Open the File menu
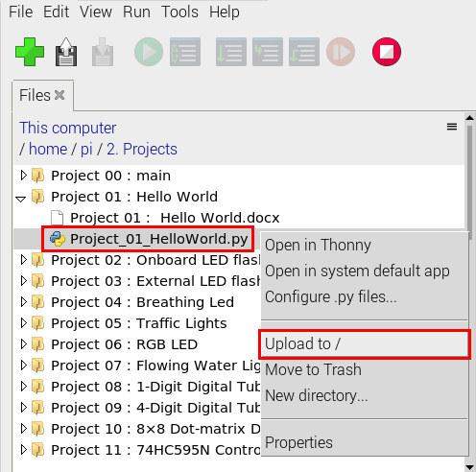The width and height of the screenshot is (476, 472). [21, 12]
